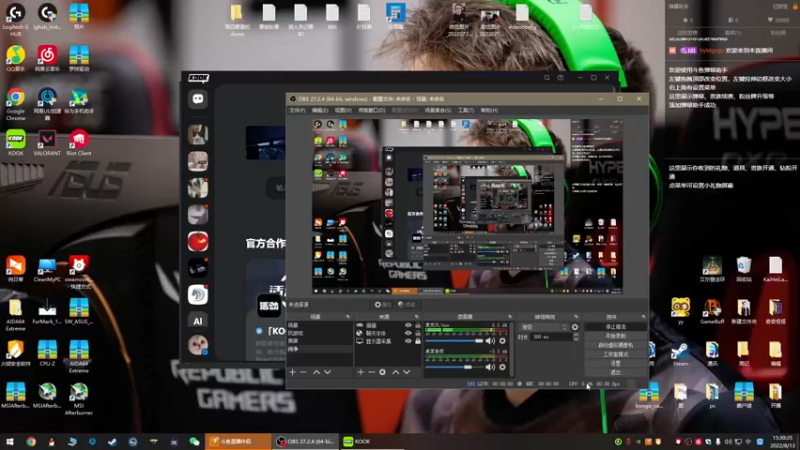Viewport: 800px width, 450px height.
Task: Click Exit button in OBS controls
Action: click(616, 372)
